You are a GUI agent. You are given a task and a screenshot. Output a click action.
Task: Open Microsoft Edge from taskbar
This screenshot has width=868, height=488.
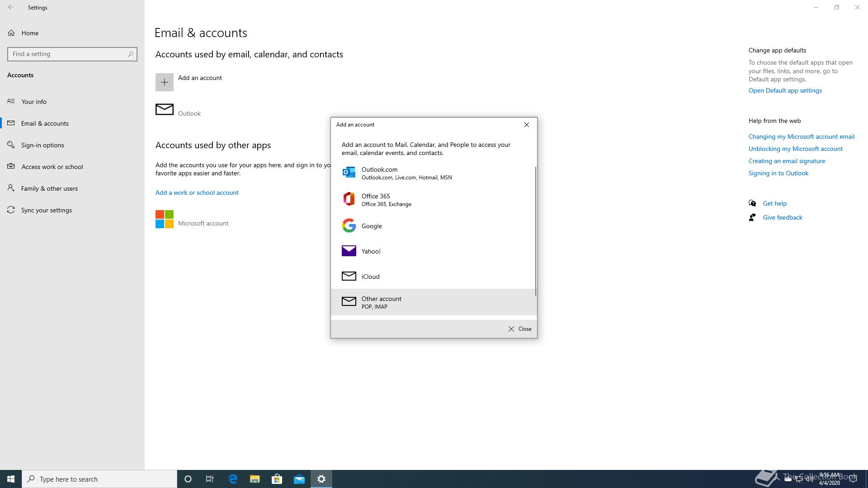click(233, 479)
